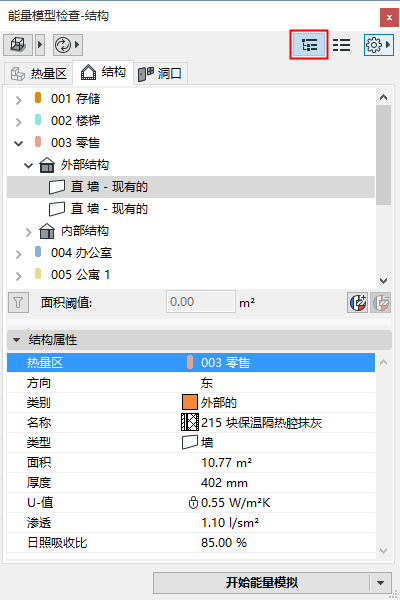
Task: Click the orange 外部的 category swatch
Action: tap(190, 402)
